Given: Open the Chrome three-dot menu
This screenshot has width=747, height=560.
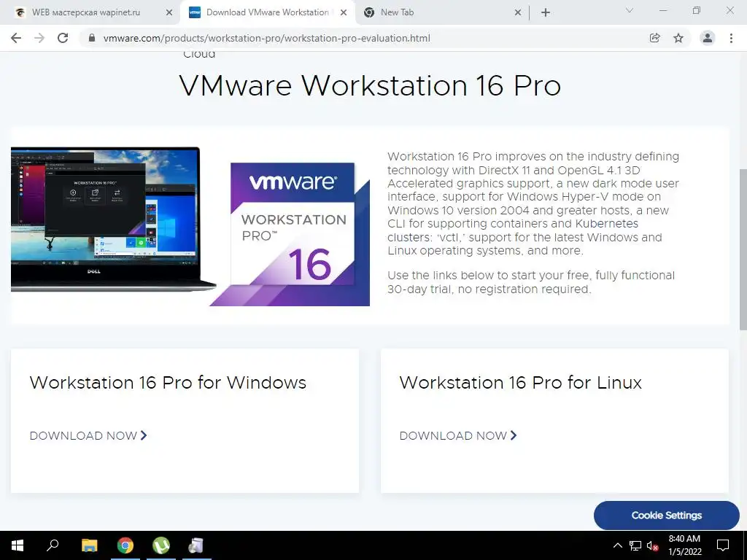Looking at the screenshot, I should pyautogui.click(x=731, y=38).
